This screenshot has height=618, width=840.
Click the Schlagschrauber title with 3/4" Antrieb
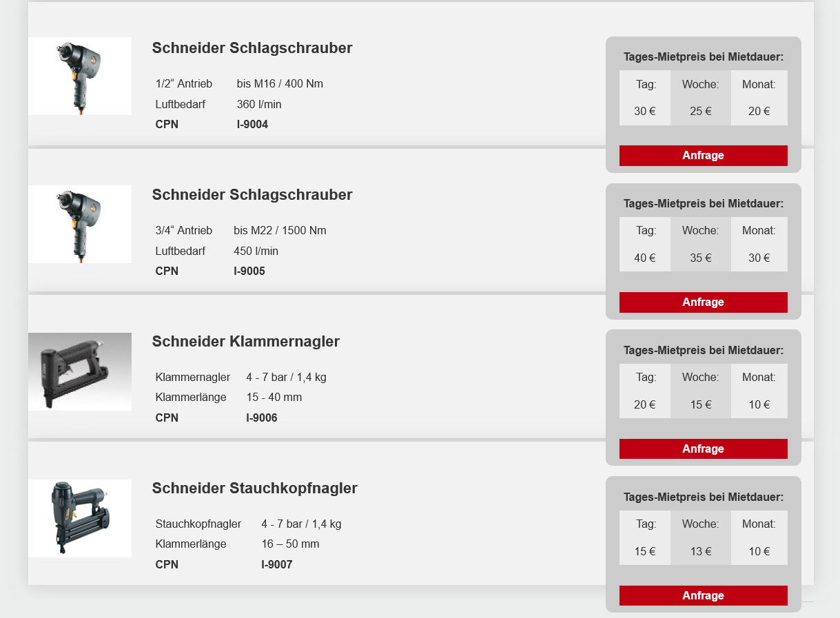click(x=252, y=195)
